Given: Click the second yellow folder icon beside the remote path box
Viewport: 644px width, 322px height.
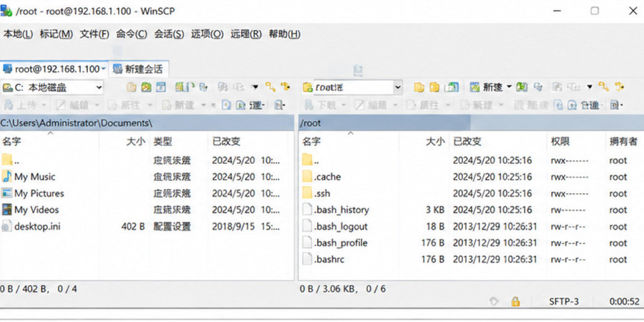Looking at the screenshot, I should [x=434, y=87].
